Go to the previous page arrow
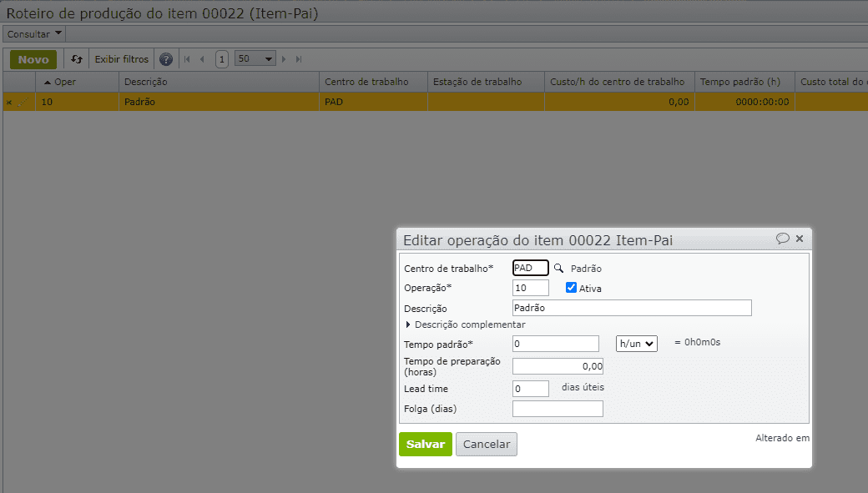868x493 pixels. (202, 59)
